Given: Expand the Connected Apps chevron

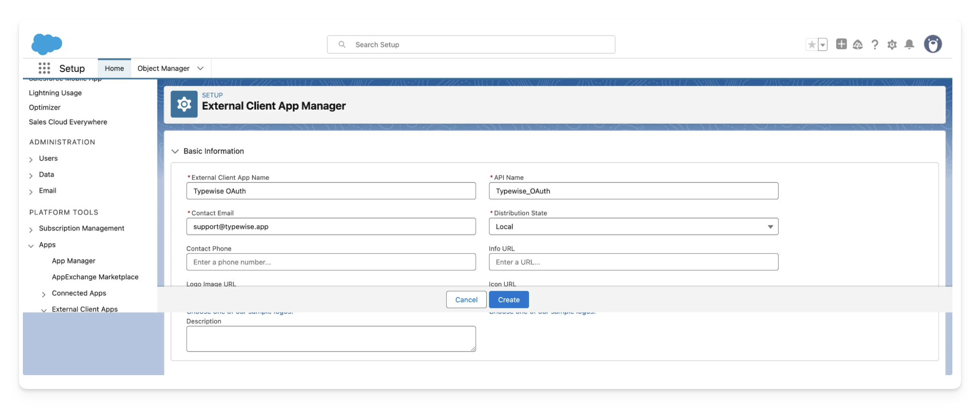Looking at the screenshot, I should point(44,294).
